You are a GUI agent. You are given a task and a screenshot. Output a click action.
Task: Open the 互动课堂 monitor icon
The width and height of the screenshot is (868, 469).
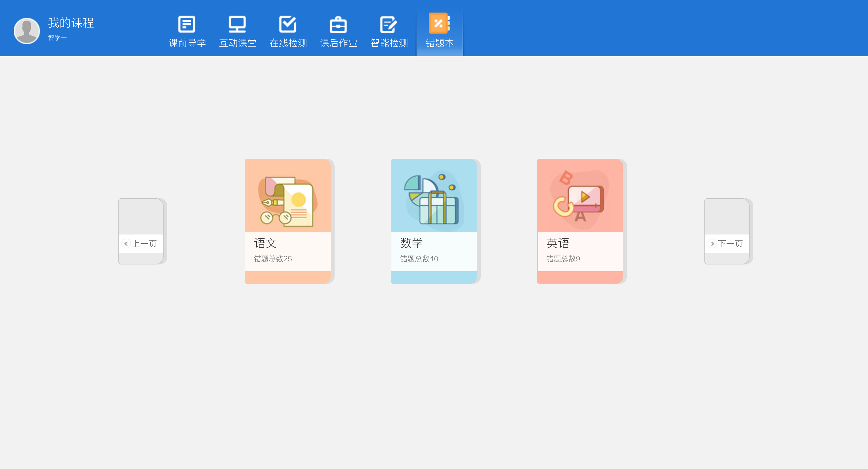(237, 24)
